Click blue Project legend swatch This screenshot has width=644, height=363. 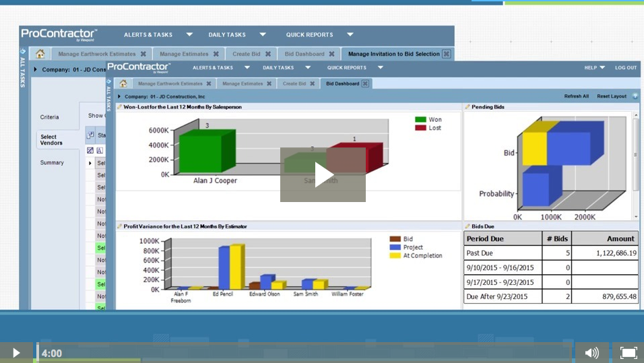[395, 247]
